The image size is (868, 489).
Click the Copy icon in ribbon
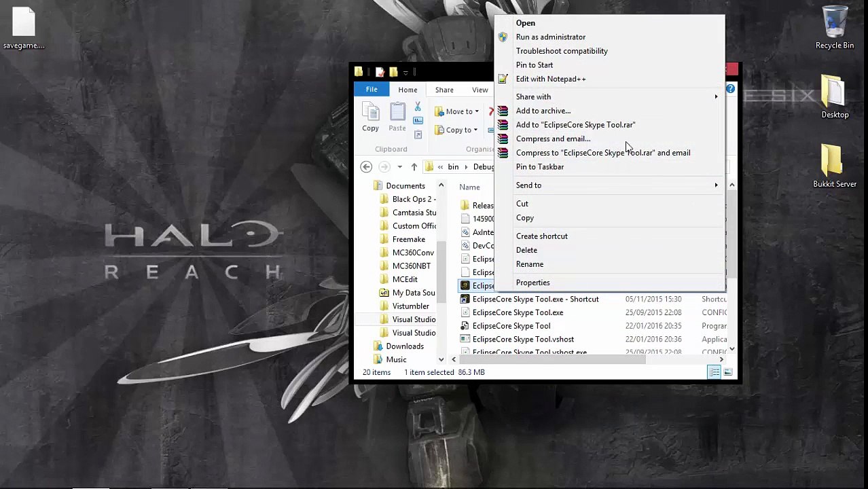click(370, 117)
